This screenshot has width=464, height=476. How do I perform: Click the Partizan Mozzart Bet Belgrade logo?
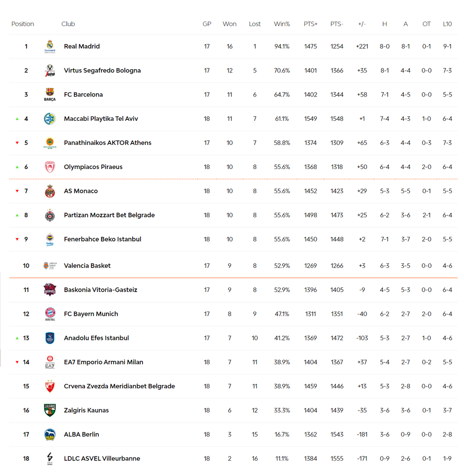point(50,215)
